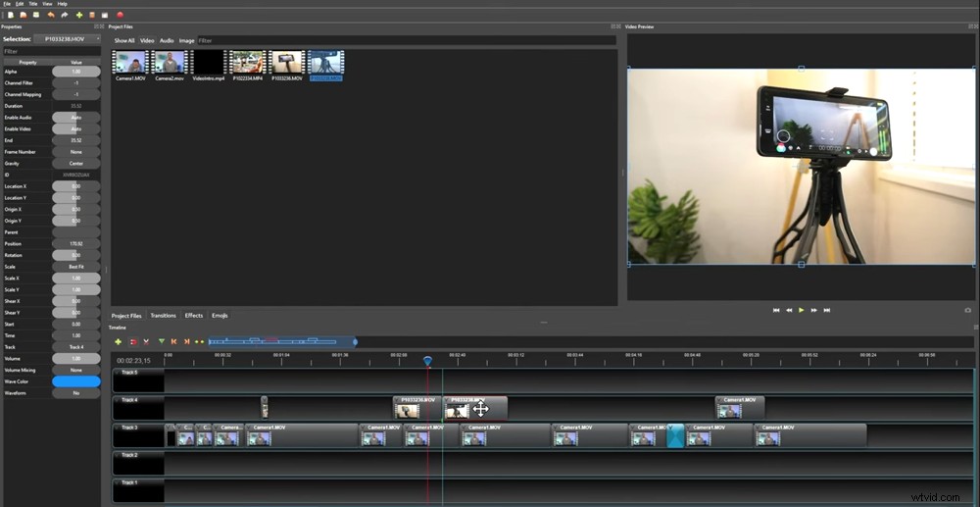
Task: Switch to the Transitions tab
Action: click(163, 316)
